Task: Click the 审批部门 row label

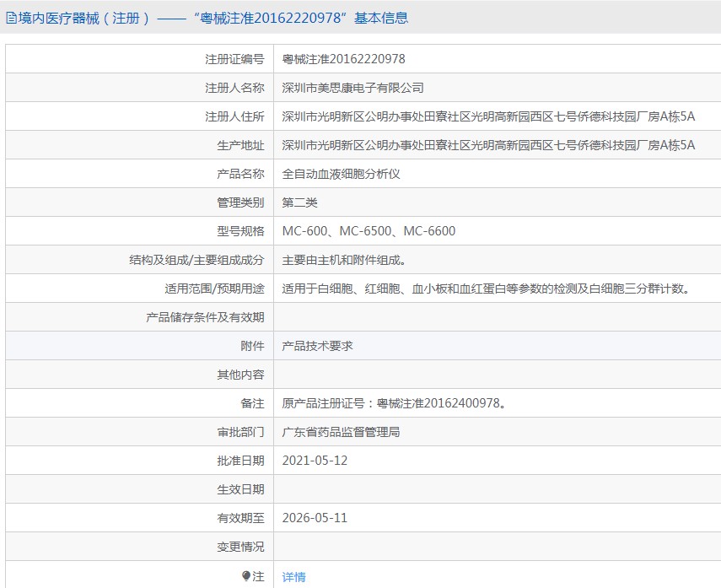Action: (240, 432)
